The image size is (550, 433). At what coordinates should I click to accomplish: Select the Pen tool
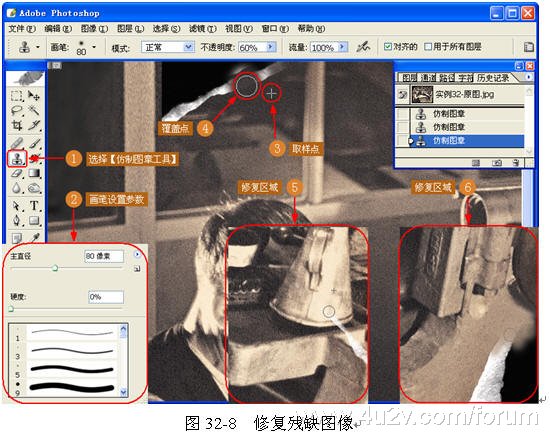pyautogui.click(x=16, y=221)
